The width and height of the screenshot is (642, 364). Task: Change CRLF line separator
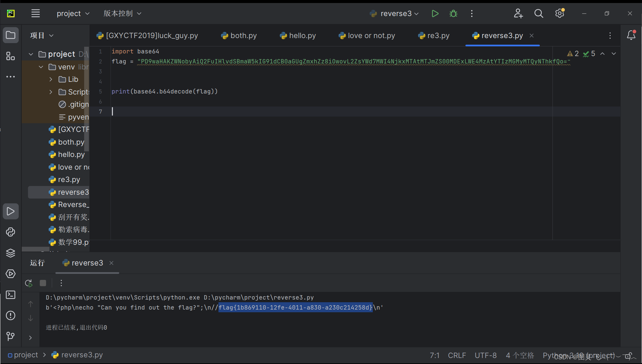point(457,355)
